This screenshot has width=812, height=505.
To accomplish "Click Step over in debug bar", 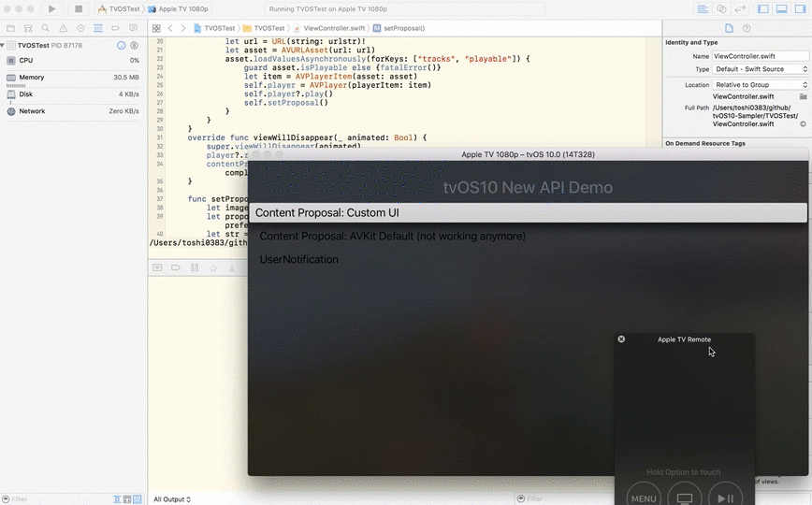I will (213, 267).
